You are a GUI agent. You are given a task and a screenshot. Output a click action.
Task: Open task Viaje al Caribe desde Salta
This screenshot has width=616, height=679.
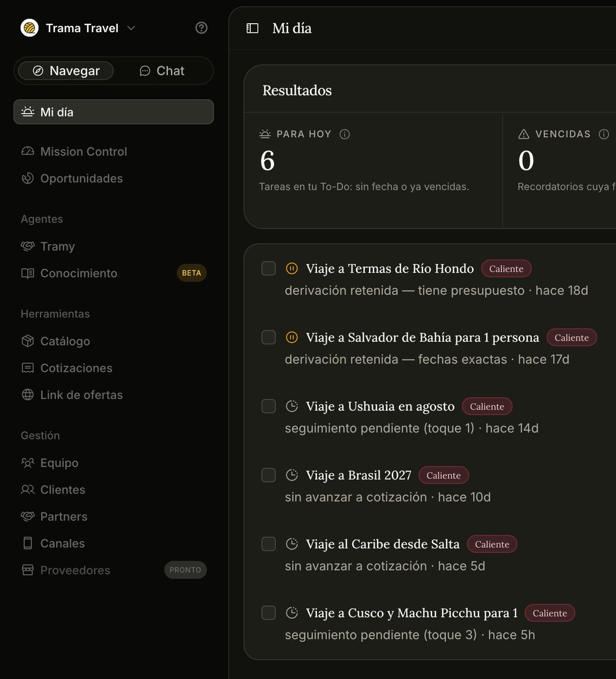click(x=383, y=544)
